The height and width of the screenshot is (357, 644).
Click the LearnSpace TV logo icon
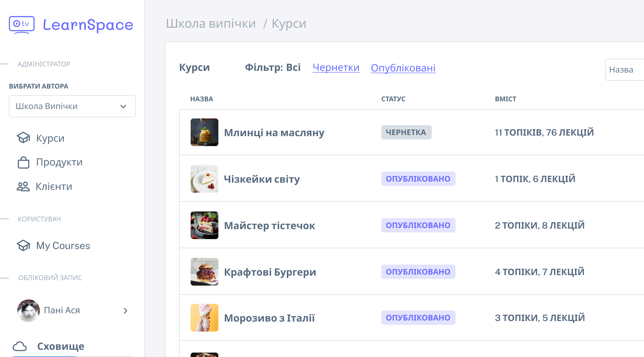point(22,25)
